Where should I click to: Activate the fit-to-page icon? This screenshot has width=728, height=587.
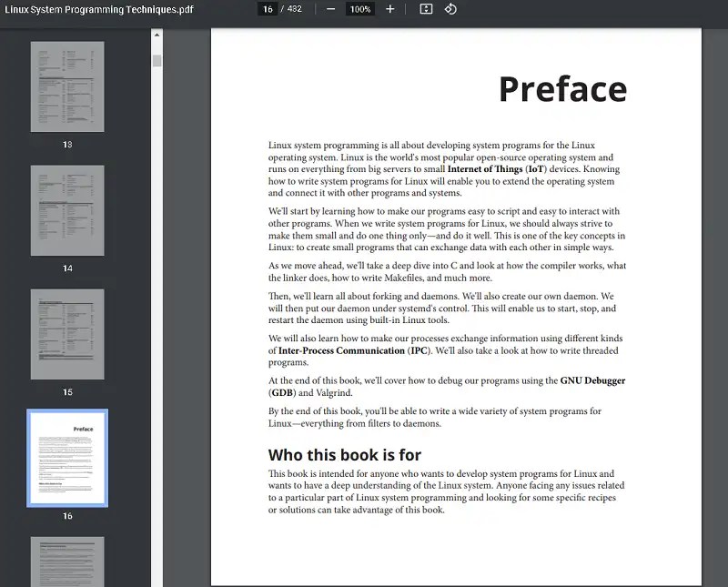pyautogui.click(x=426, y=9)
